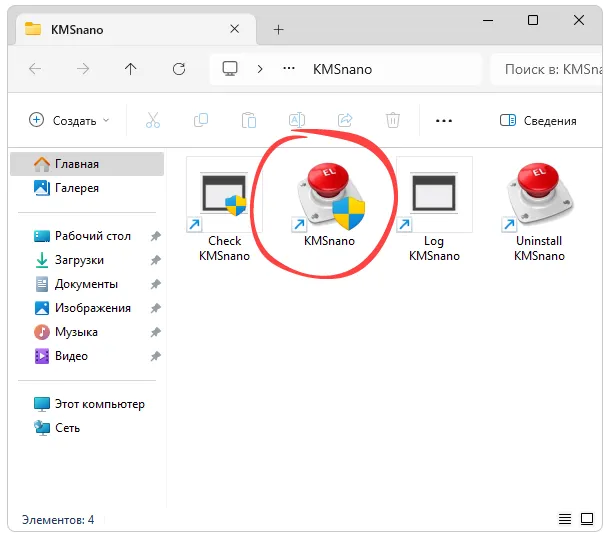Switch to large icons view icon
The image size is (607, 538).
(587, 519)
